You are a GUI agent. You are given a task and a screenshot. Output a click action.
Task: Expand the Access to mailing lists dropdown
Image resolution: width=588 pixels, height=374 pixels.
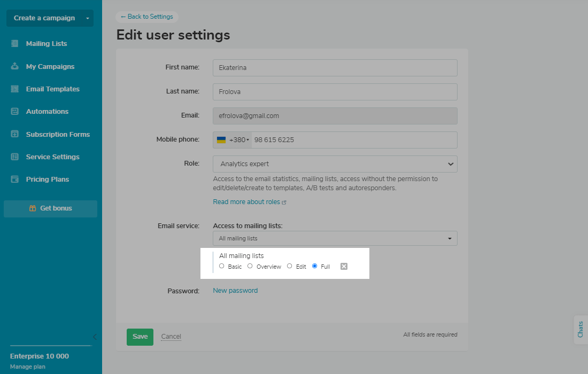tap(335, 238)
